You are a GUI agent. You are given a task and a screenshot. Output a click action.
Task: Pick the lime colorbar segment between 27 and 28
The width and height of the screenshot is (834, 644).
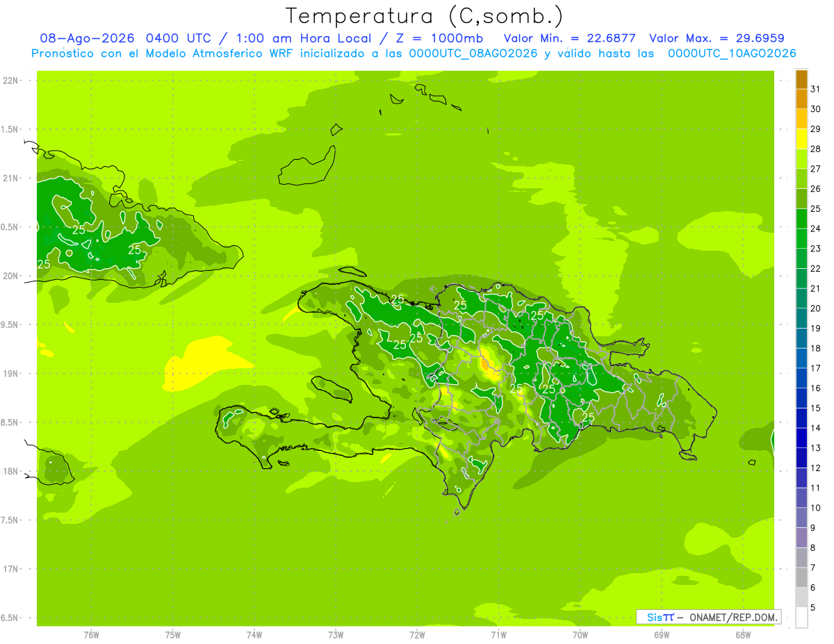click(801, 158)
